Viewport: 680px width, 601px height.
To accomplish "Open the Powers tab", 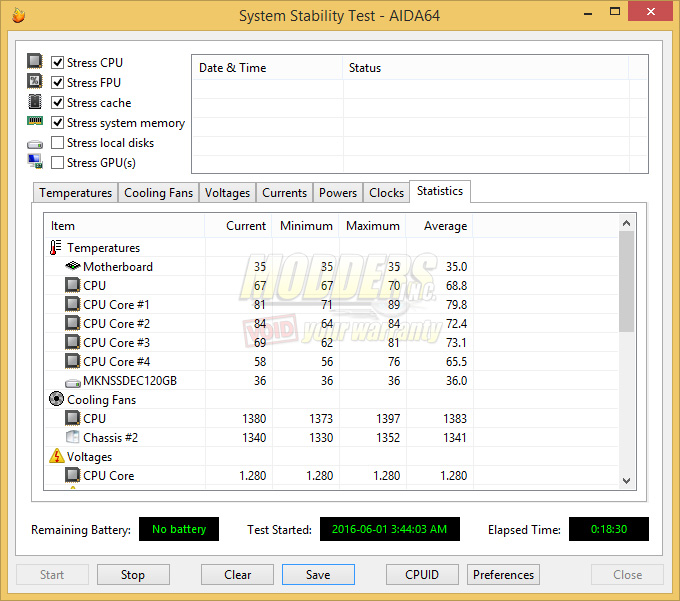I will pyautogui.click(x=338, y=193).
